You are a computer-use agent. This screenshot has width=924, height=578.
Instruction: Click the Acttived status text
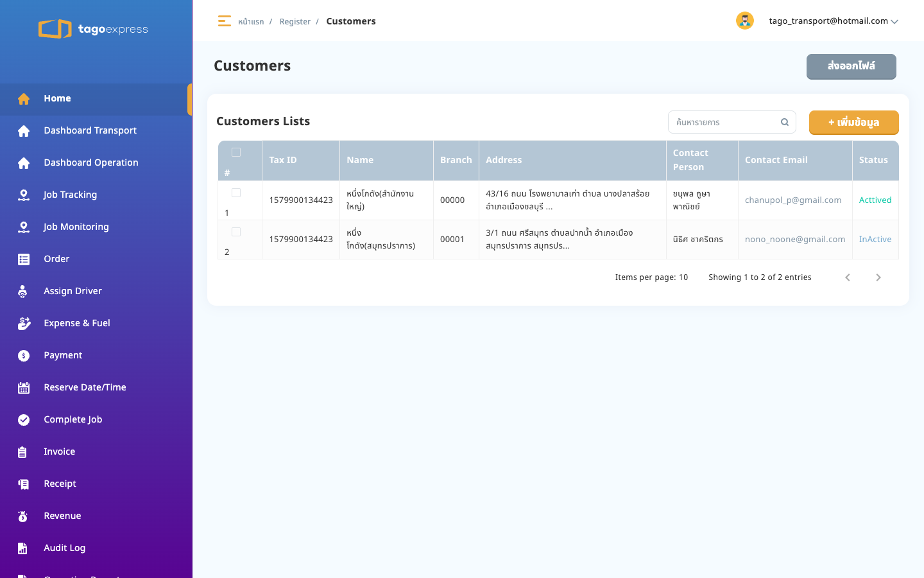point(875,200)
